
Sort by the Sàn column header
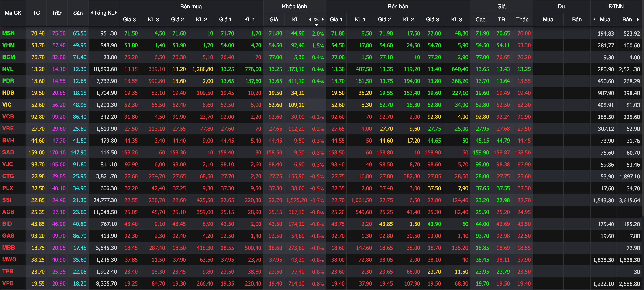click(78, 13)
